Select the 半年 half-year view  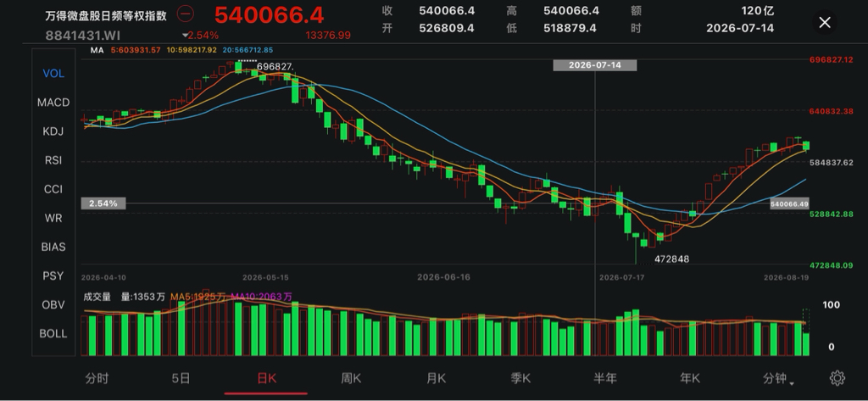pos(605,378)
